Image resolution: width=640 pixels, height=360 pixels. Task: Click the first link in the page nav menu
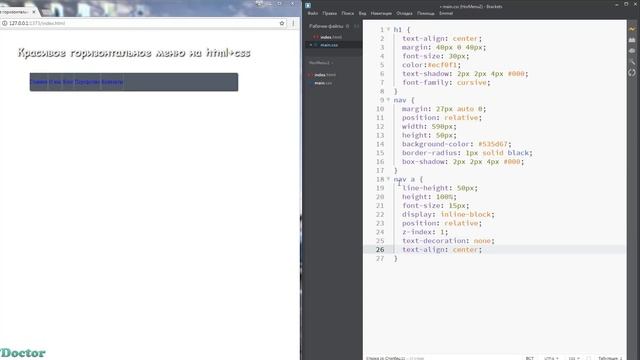39,82
